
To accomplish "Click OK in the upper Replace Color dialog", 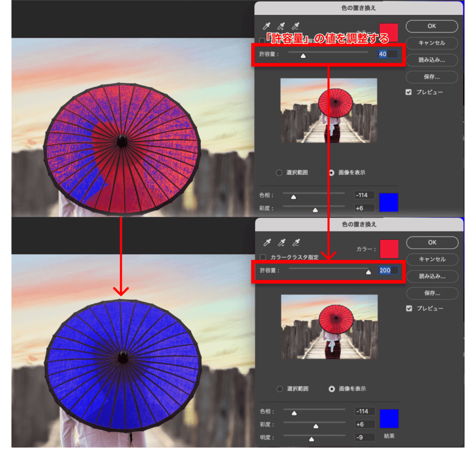I will (431, 26).
